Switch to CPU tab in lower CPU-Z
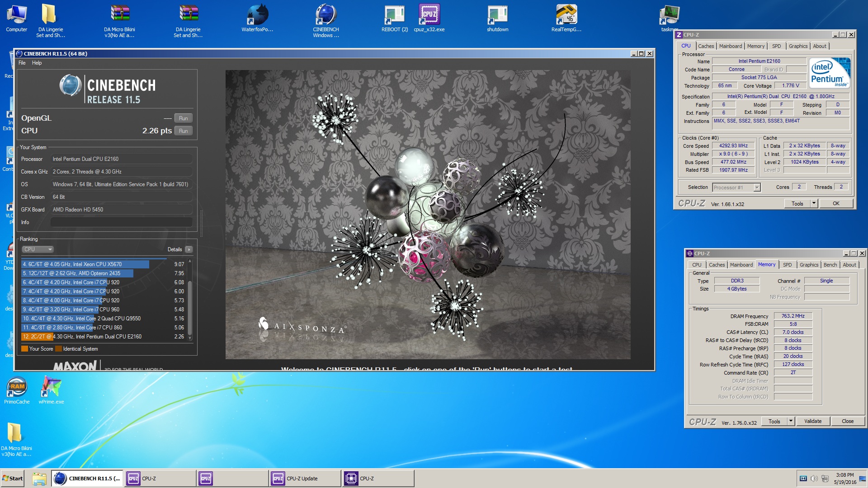Image resolution: width=868 pixels, height=488 pixels. [697, 265]
